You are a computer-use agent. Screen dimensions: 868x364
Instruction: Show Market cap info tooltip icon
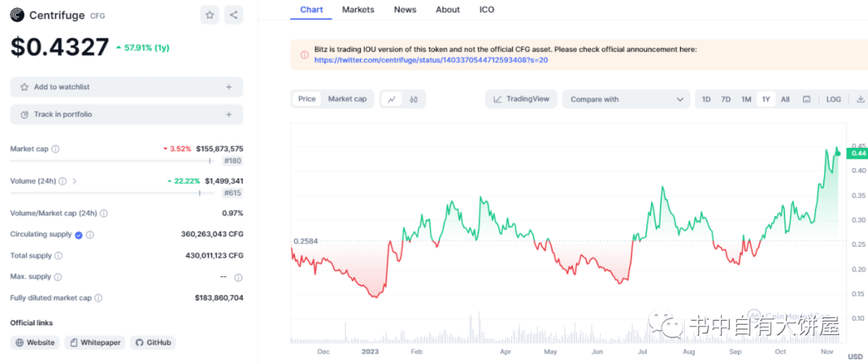pyautogui.click(x=55, y=149)
